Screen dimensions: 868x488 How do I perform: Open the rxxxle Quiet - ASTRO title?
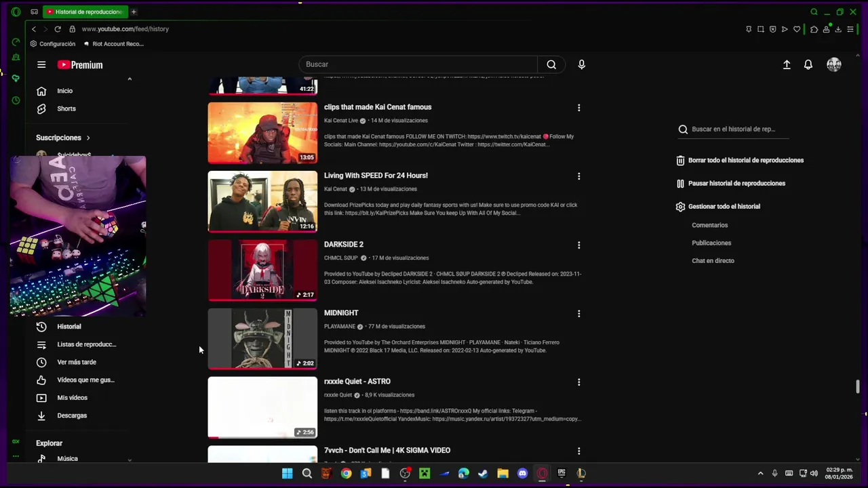pos(357,382)
